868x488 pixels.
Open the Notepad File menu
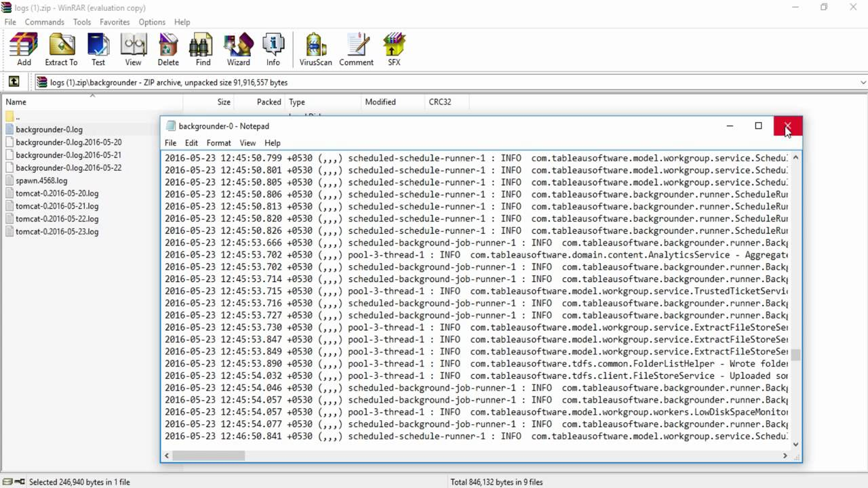pyautogui.click(x=170, y=143)
